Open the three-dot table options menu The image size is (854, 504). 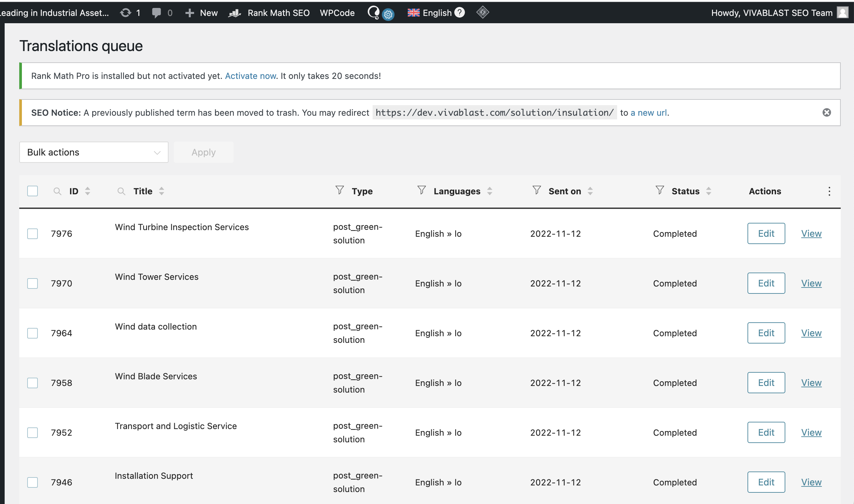click(x=829, y=191)
